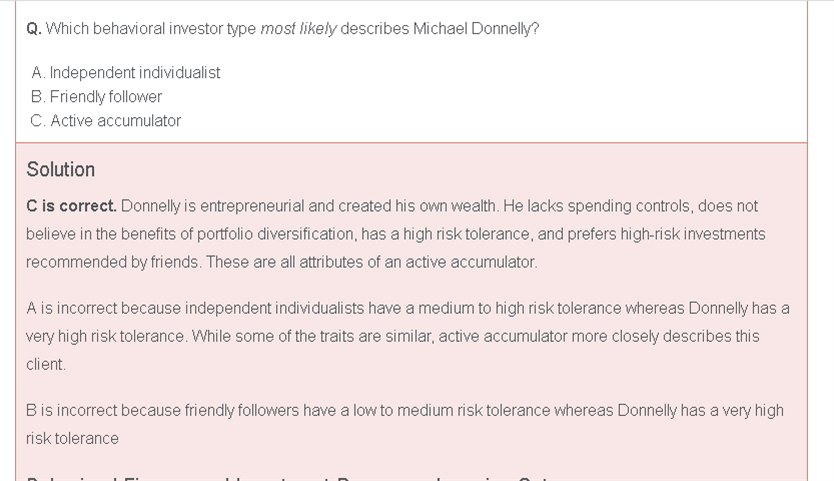Viewport: 834px width, 481px height.
Task: Click the word 'client.' ending paragraph A
Action: click(x=46, y=364)
